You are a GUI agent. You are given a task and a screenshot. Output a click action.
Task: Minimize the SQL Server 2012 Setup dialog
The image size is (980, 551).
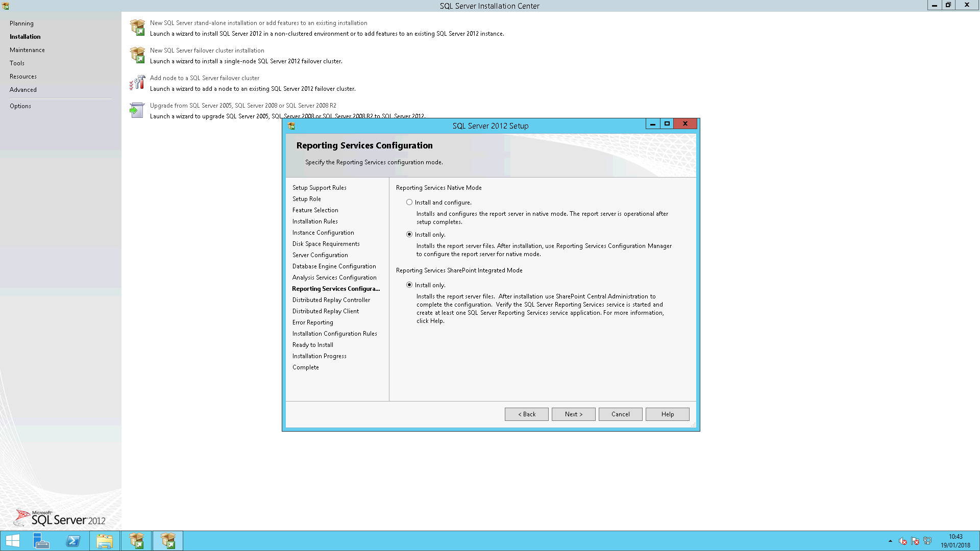pyautogui.click(x=653, y=124)
